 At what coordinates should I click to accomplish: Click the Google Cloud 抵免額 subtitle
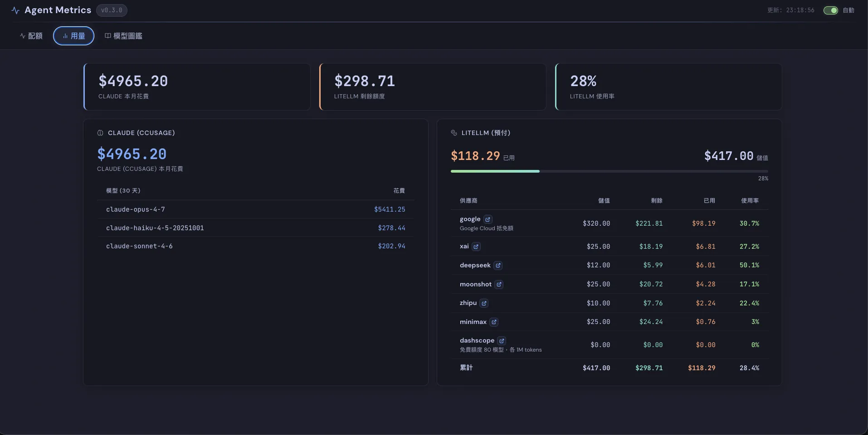(x=487, y=228)
